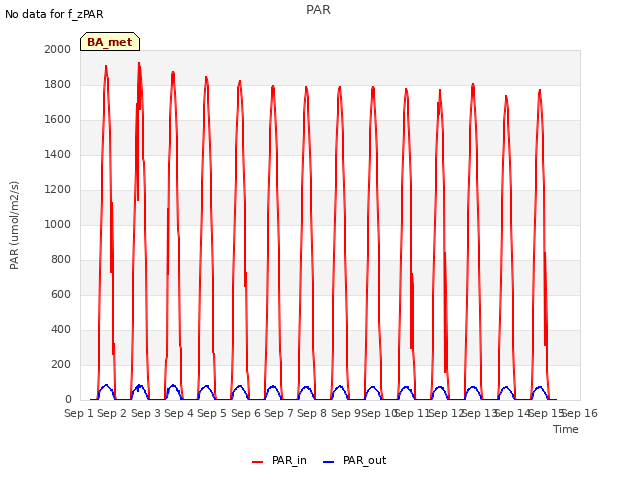This screenshot has width=640, height=480.
Task: Click the 0 y-axis tick label
Action: point(68,400)
